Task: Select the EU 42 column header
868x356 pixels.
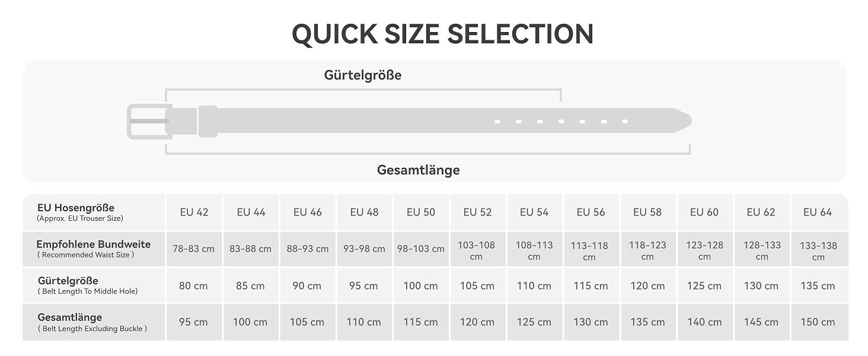Action: point(194,212)
